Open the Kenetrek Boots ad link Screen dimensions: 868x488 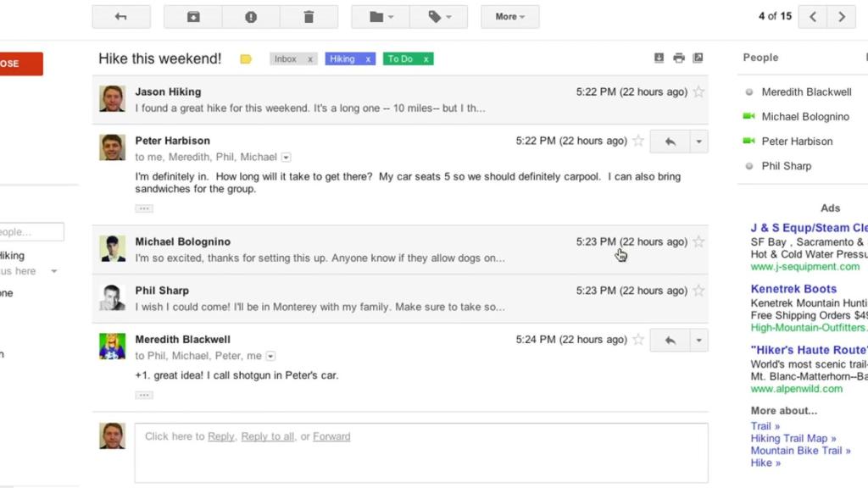[x=793, y=288]
